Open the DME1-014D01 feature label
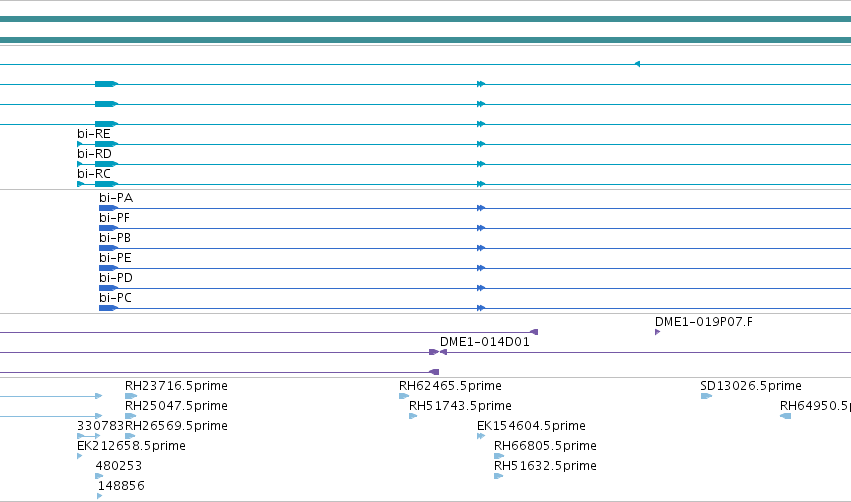The width and height of the screenshot is (851, 502). [x=484, y=342]
